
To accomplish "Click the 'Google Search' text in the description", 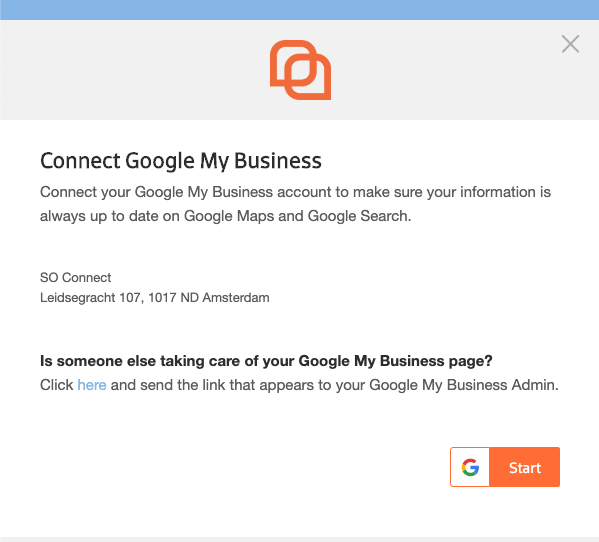I will (359, 216).
